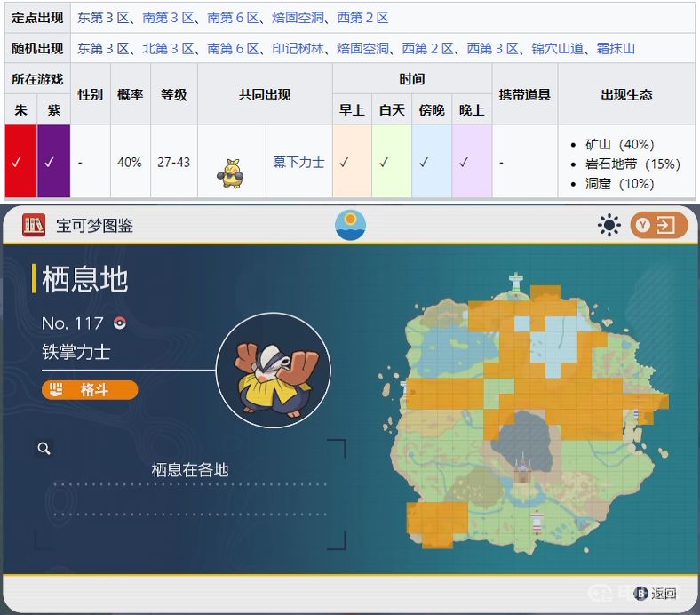700x615 pixels.
Task: Open the 西第2区 link in 随机出现 row
Action: (427, 48)
